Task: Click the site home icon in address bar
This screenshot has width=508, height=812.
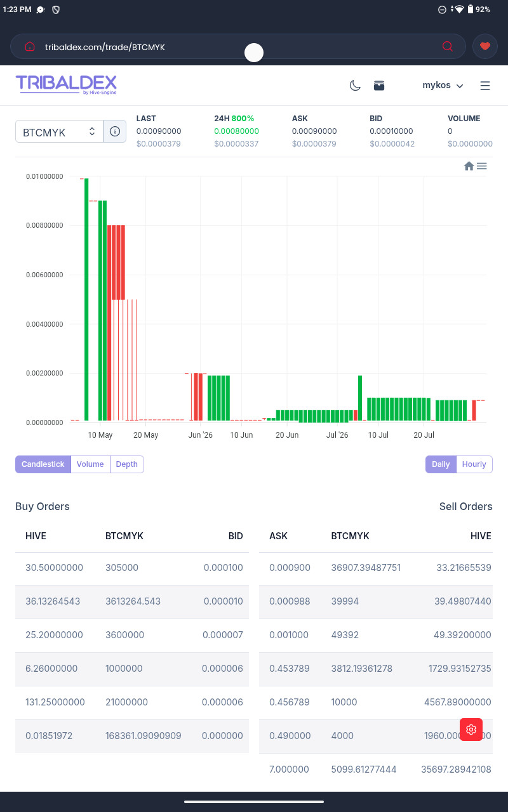Action: pyautogui.click(x=29, y=46)
